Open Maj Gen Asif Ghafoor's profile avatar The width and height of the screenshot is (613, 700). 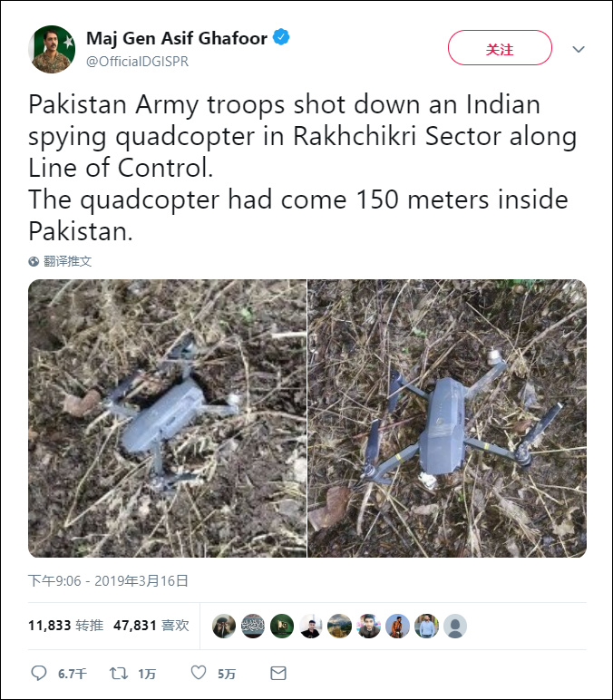(x=52, y=49)
